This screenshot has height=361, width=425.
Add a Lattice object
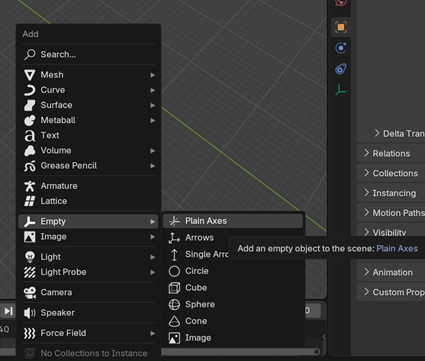coord(88,201)
